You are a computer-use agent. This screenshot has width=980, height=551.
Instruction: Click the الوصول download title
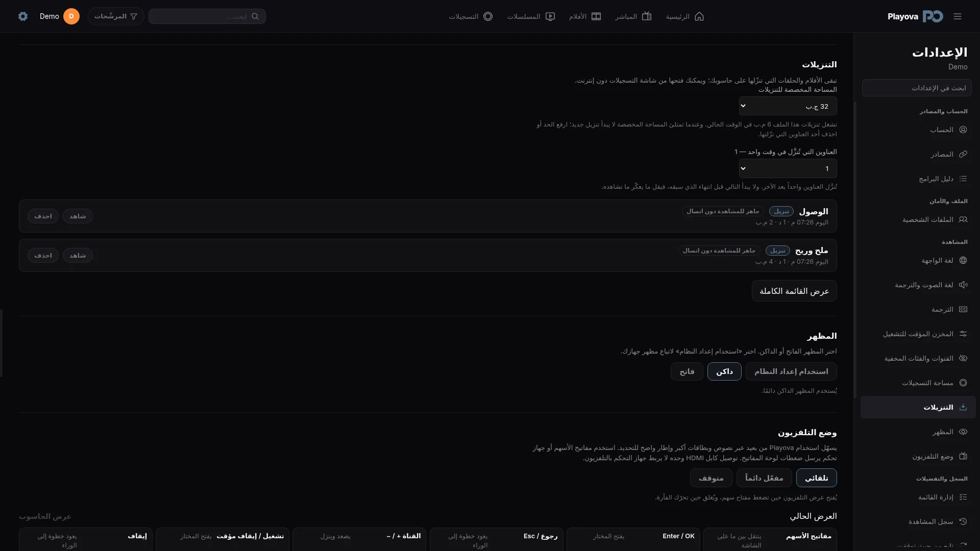[x=814, y=211]
